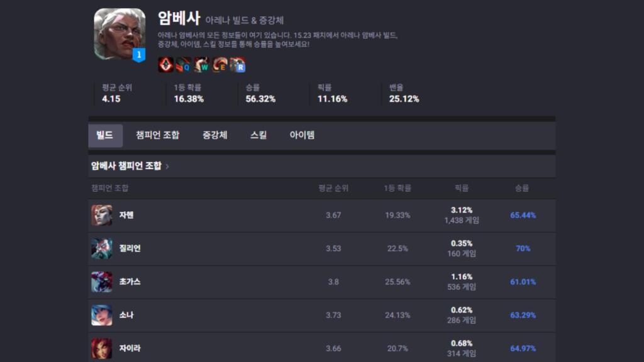
Task: Go to the 아이템 tab
Action: click(x=302, y=135)
